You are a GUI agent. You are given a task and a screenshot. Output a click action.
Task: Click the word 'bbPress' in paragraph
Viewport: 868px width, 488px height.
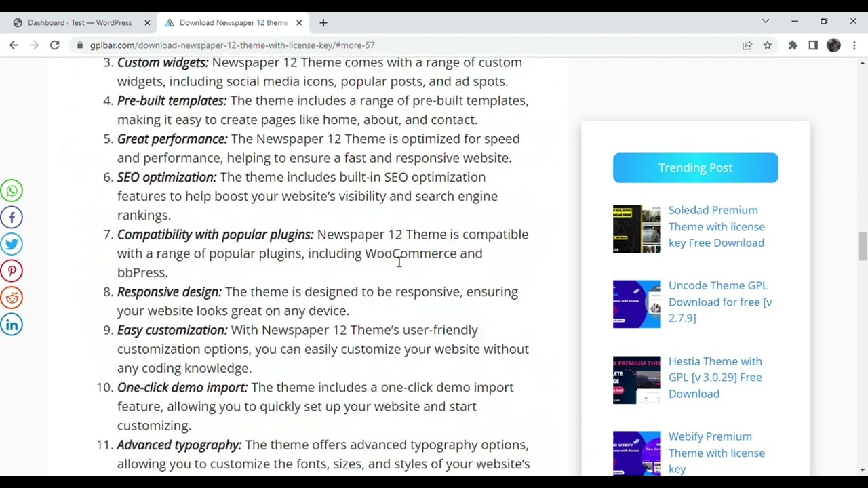click(140, 272)
